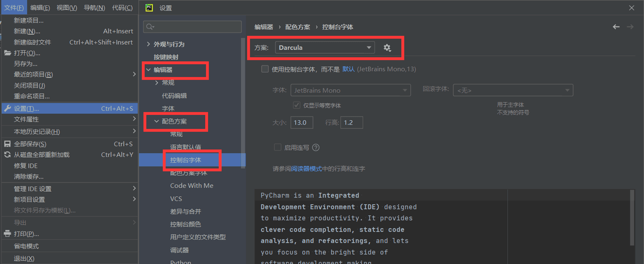644x264 pixels.
Task: Click the 阅读器模式 link
Action: (x=306, y=169)
